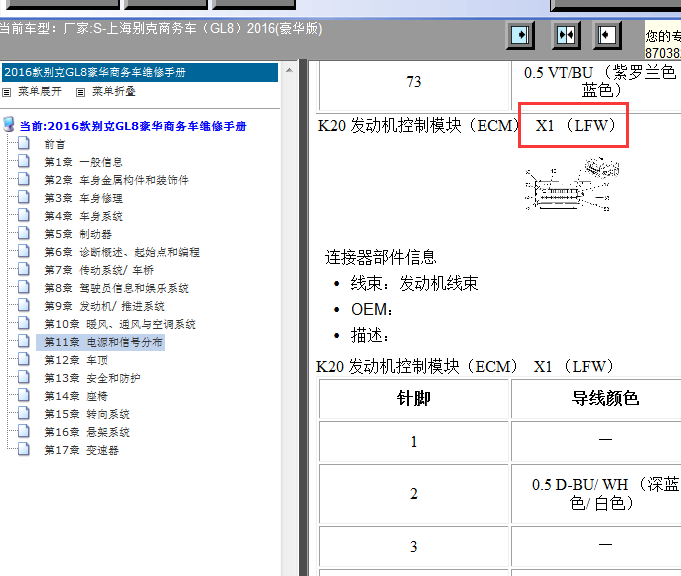Screen dimensions: 681x576
Task: Collapse all menus via 菜单折叠
Action: coord(113,92)
